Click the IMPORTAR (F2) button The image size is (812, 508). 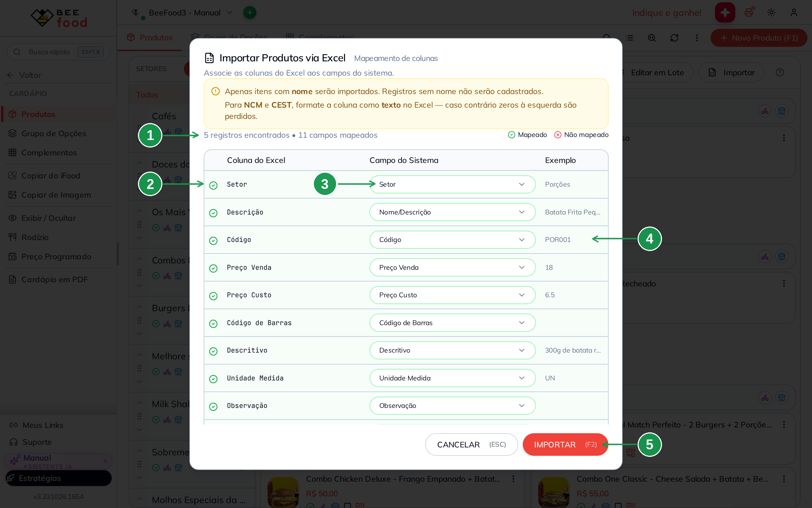click(x=565, y=444)
